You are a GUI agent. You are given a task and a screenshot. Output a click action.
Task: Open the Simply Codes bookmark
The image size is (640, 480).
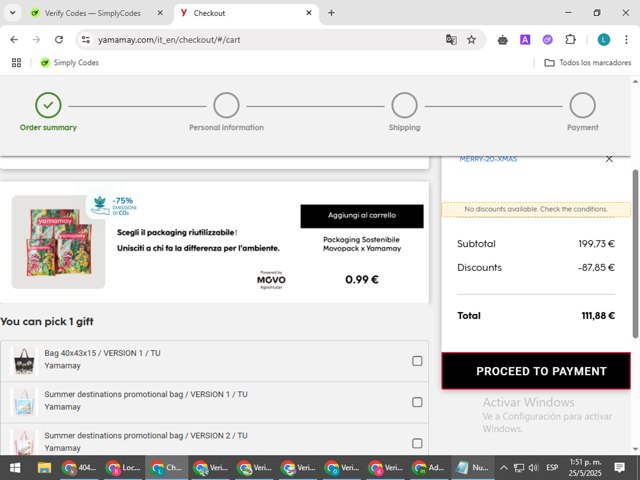[x=69, y=62]
